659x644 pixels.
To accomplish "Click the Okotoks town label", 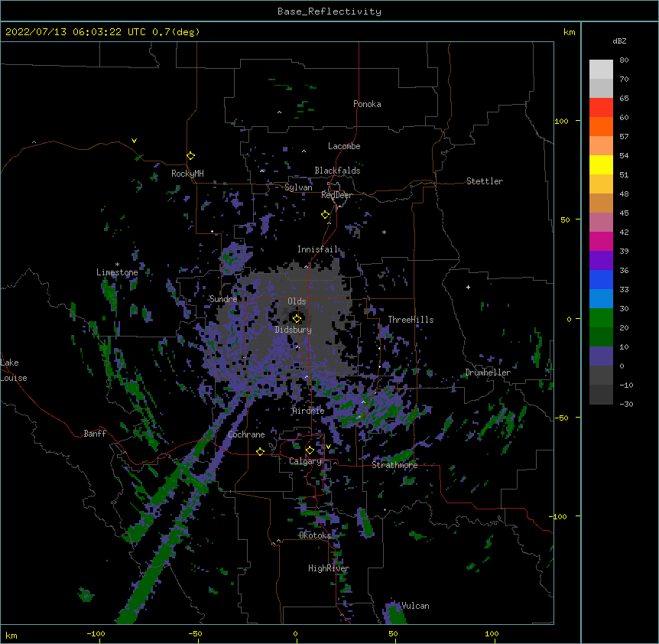I will (x=315, y=535).
